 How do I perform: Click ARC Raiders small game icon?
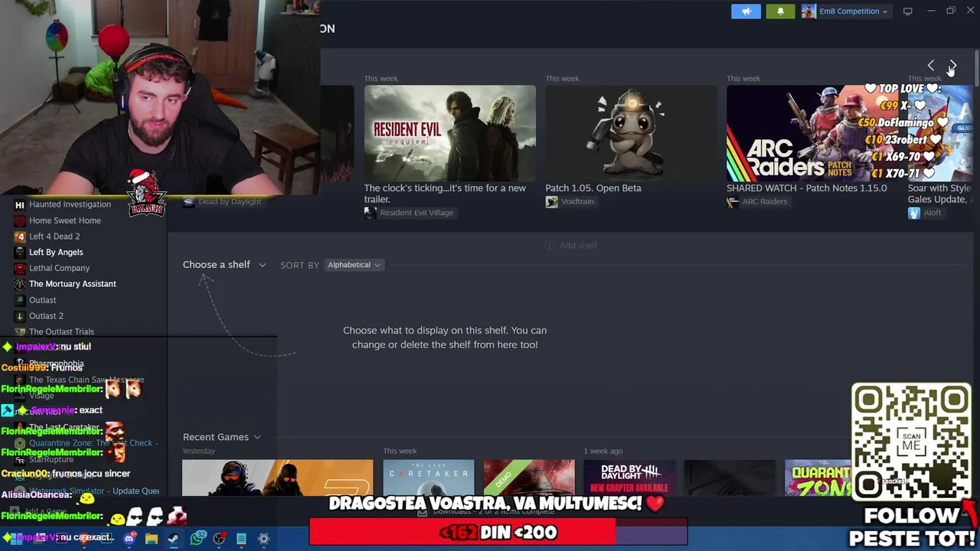733,202
